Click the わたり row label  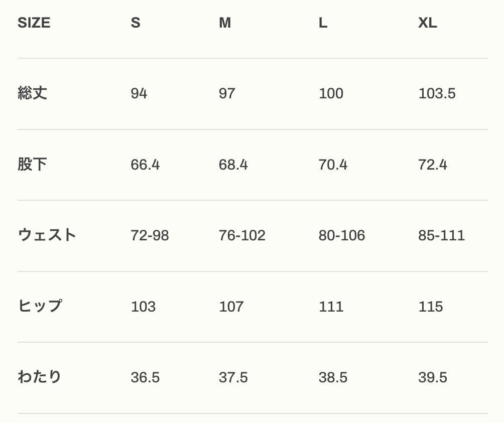pyautogui.click(x=40, y=377)
